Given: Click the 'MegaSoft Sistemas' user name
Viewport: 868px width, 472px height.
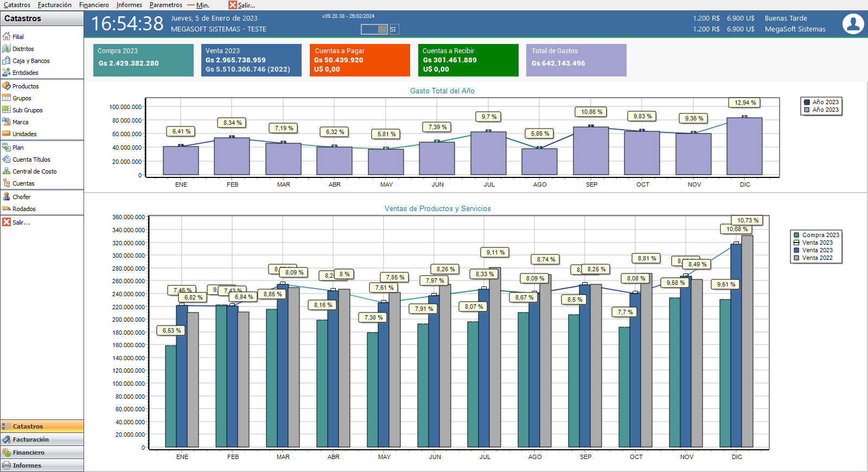Looking at the screenshot, I should (795, 29).
